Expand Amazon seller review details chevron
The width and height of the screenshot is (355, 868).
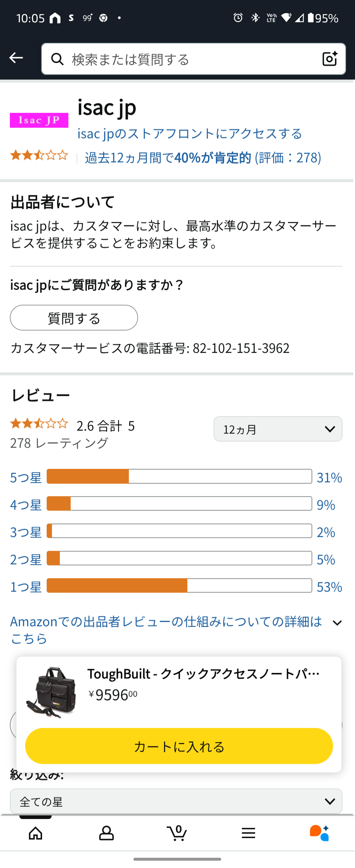pos(337,623)
